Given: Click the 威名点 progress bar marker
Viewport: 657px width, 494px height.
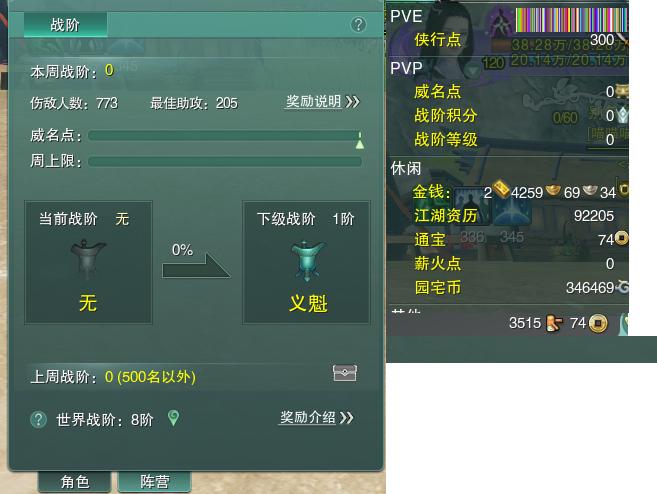Looking at the screenshot, I should coord(360,140).
